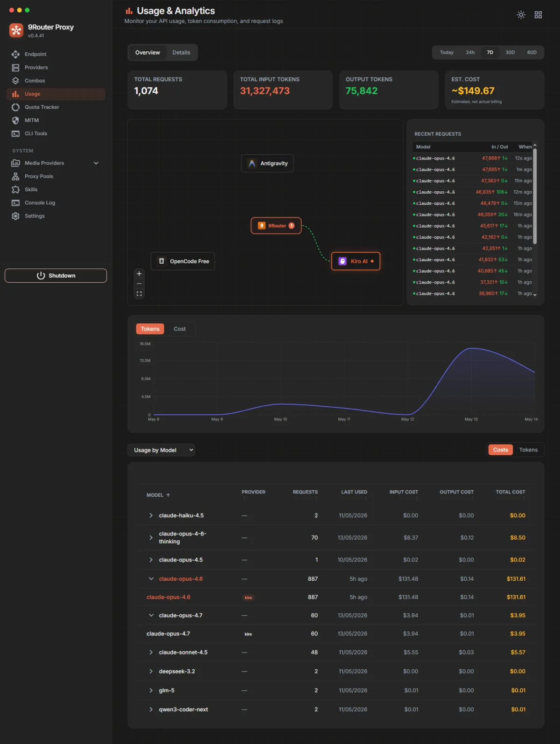Zoom in on the flow diagram
Viewport: 560px width, 744px height.
139,274
